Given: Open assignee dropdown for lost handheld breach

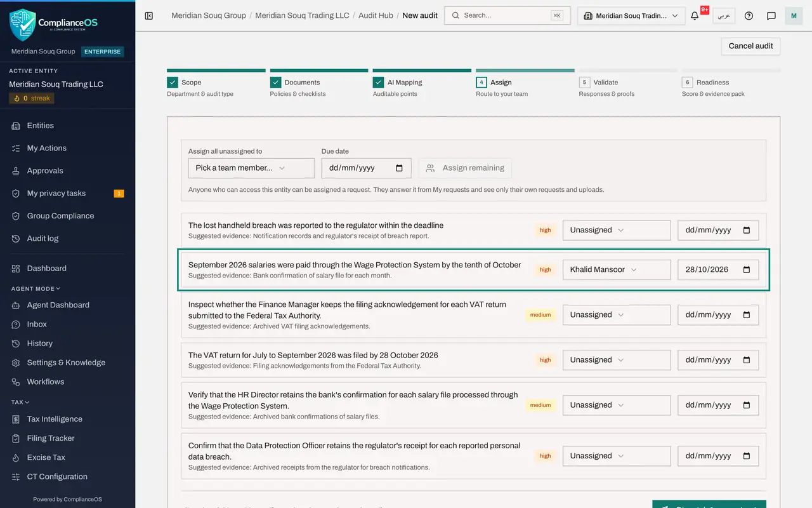Looking at the screenshot, I should tap(617, 230).
